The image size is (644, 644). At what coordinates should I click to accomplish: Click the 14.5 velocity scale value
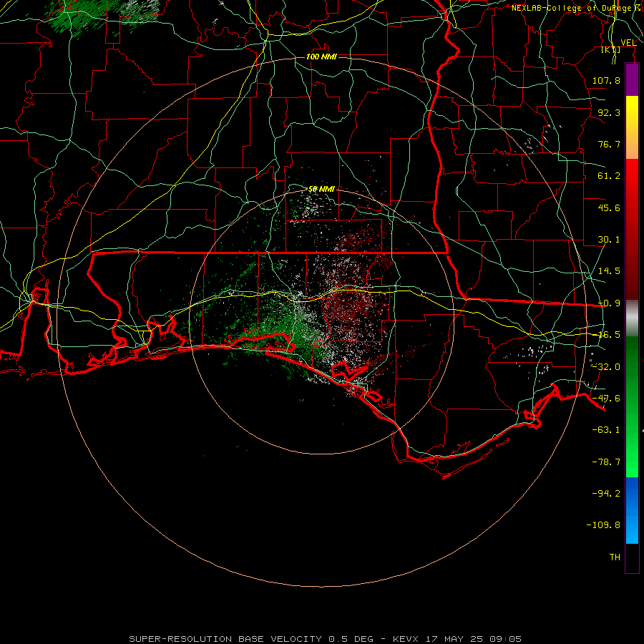pos(609,271)
